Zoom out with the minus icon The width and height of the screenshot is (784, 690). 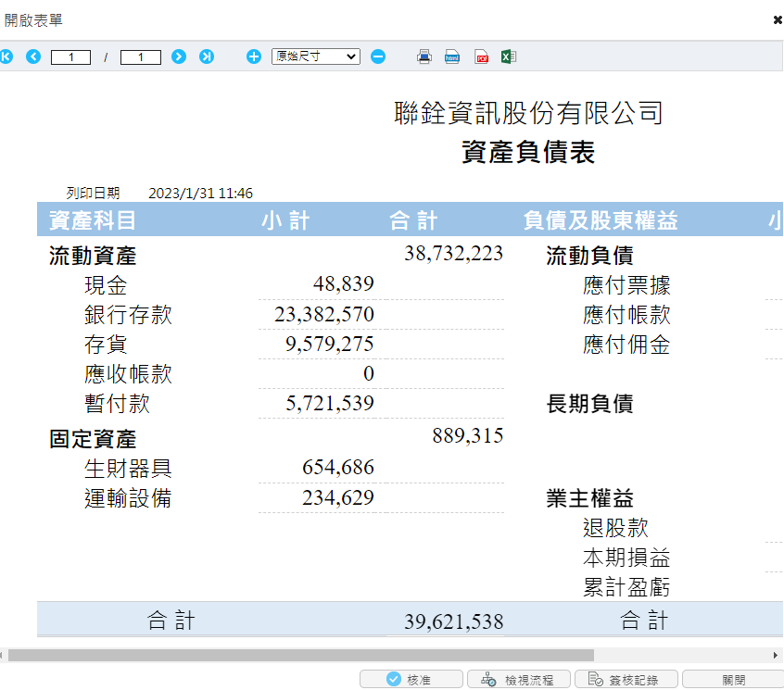(x=378, y=56)
